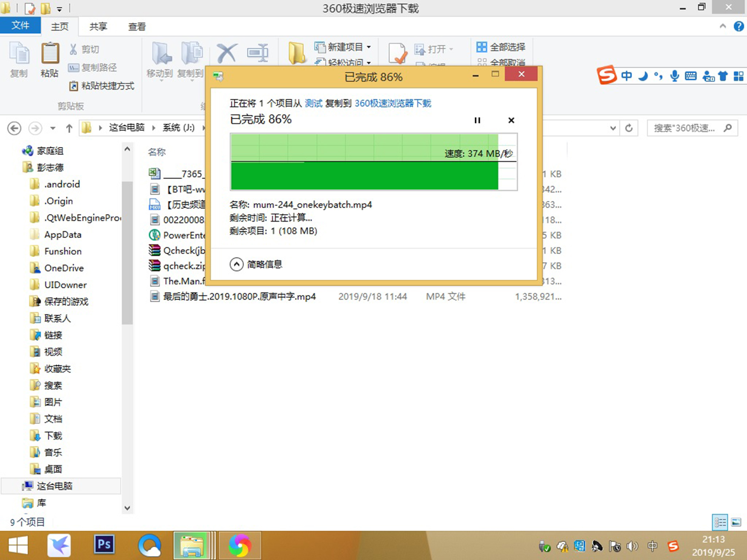747x560 pixels.
Task: Click the Rename icon in ribbon
Action: pyautogui.click(x=258, y=53)
